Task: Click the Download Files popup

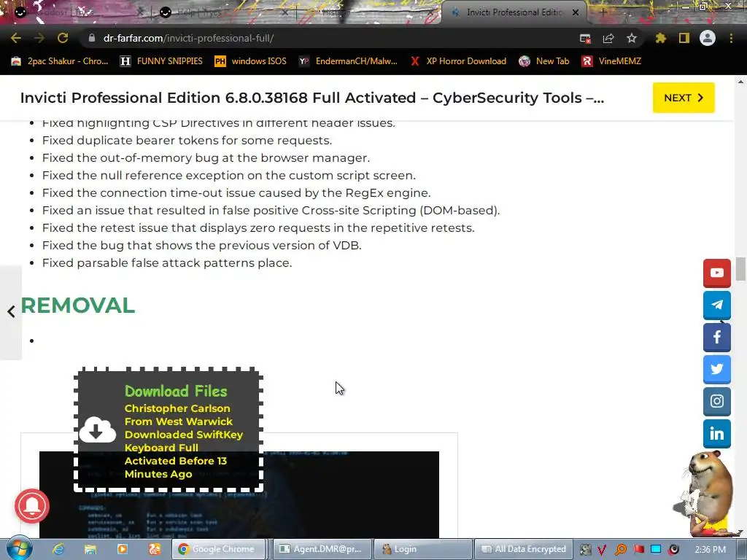Action: coord(169,429)
